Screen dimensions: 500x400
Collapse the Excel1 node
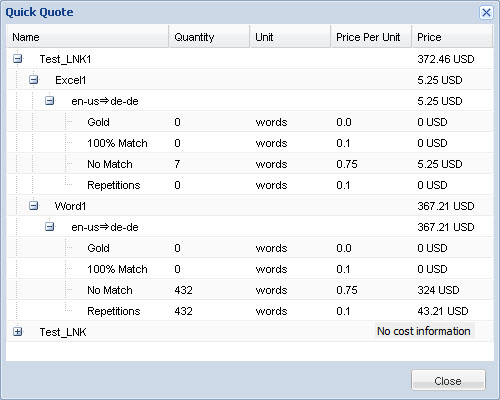33,80
